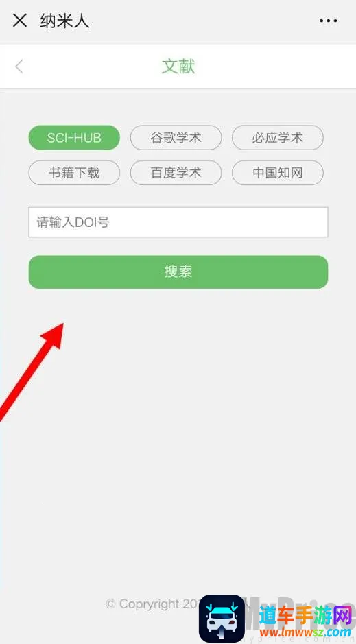
Task: Tap the car app logo watermark
Action: [222, 619]
